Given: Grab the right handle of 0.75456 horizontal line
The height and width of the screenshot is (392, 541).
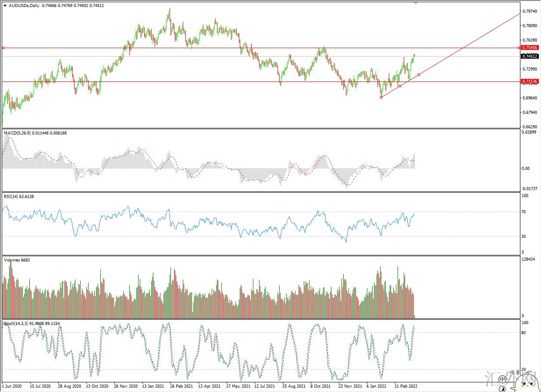Looking at the screenshot, I should (519, 48).
